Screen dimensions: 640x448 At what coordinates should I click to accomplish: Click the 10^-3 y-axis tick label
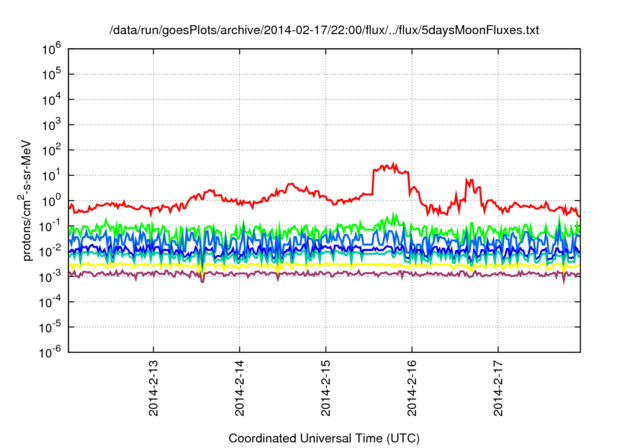click(50, 277)
